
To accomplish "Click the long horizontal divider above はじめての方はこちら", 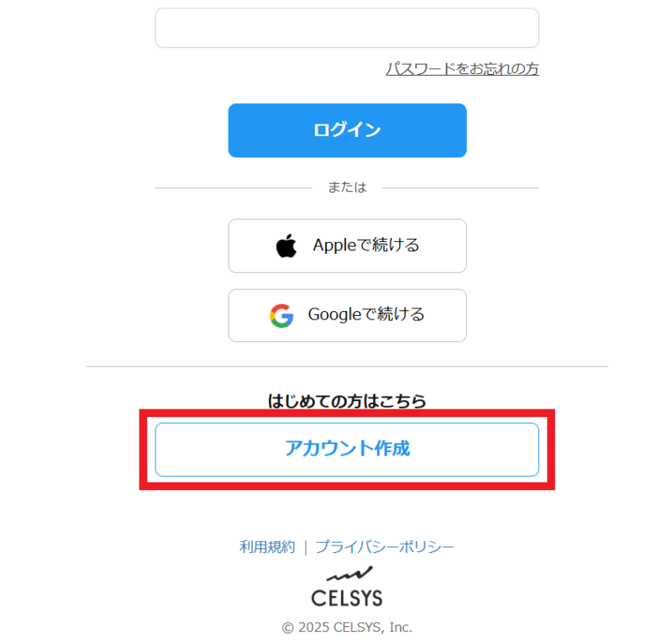I will (347, 366).
